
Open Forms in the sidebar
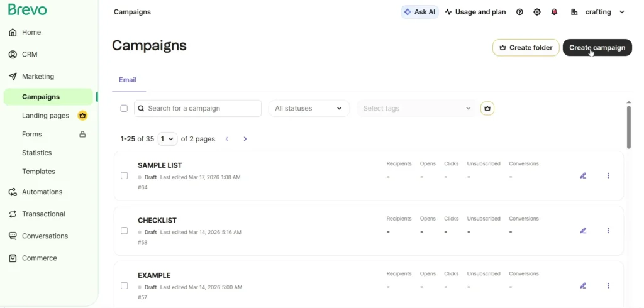(x=32, y=135)
